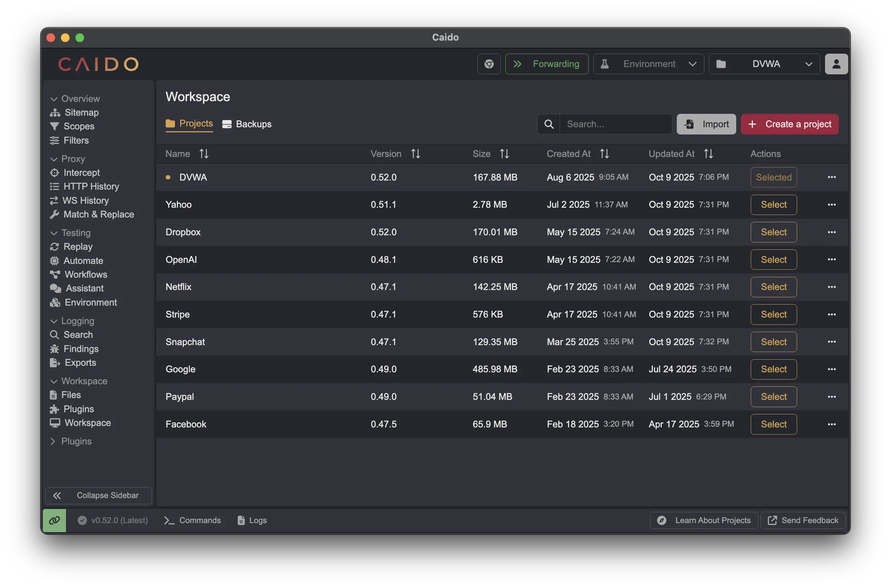The width and height of the screenshot is (891, 588).
Task: Select the Snapchat project
Action: [774, 342]
